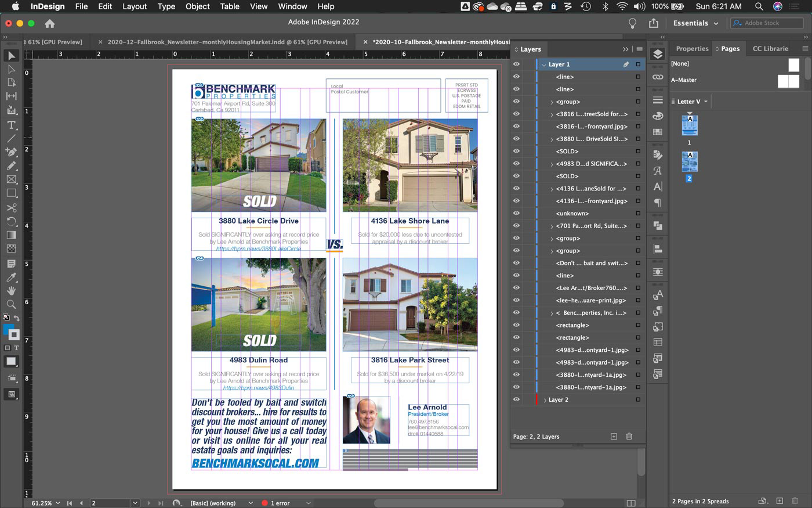Toggle eye for <Don't ... bait and swit...>
This screenshot has height=508, width=812.
tap(516, 263)
